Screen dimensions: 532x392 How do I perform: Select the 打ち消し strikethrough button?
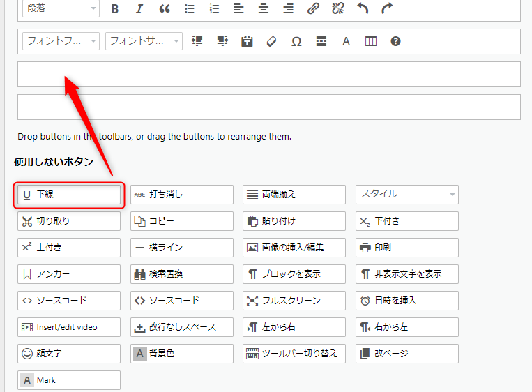(x=182, y=195)
